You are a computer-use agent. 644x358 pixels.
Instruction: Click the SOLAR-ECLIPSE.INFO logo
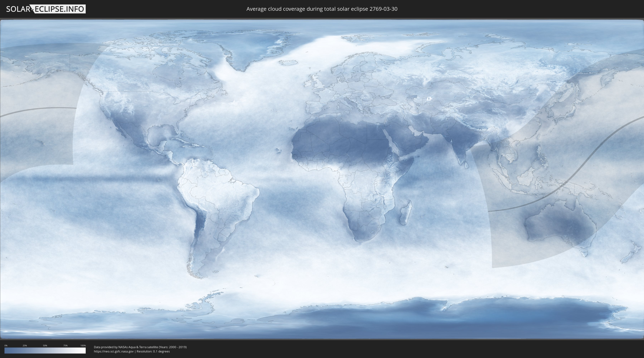click(46, 9)
